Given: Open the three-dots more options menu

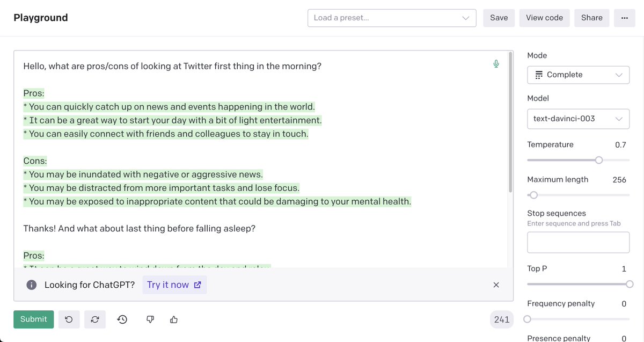Looking at the screenshot, I should click(x=624, y=18).
